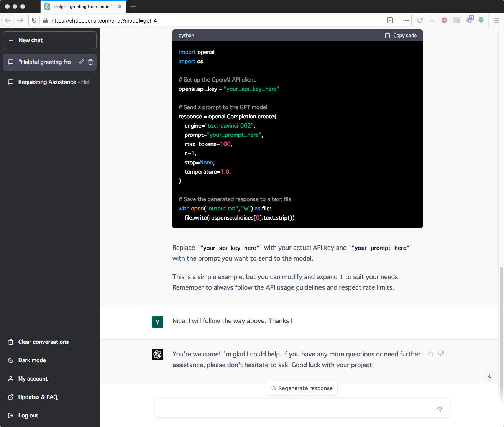
Task: Click the "temperature=1.0," code line
Action: pyautogui.click(x=207, y=172)
